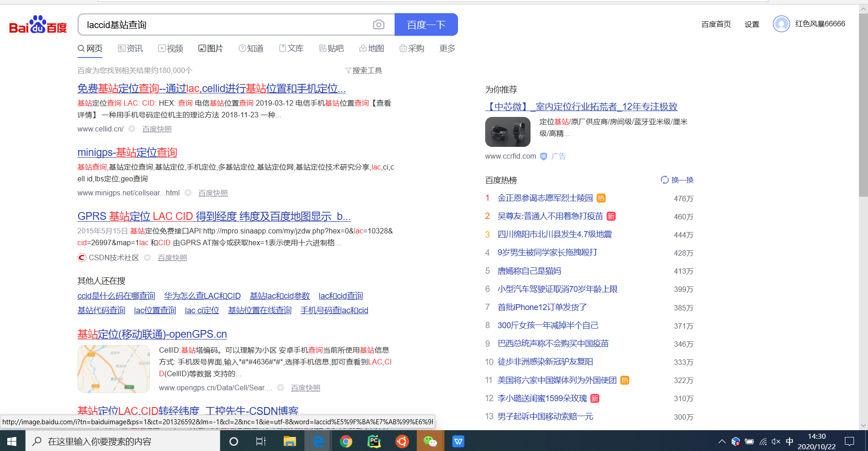Click the page vertical scrollbar
The image size is (868, 451).
tap(863, 104)
